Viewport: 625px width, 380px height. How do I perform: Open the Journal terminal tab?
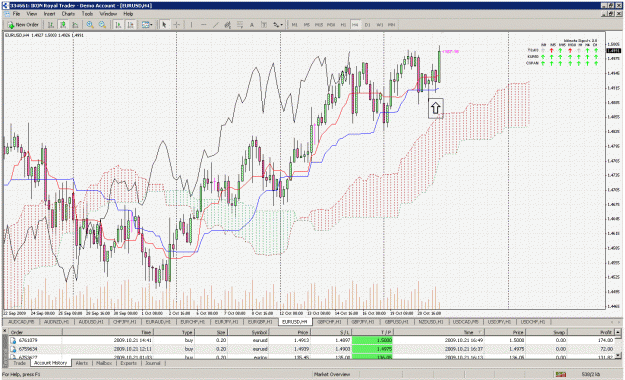click(x=153, y=363)
